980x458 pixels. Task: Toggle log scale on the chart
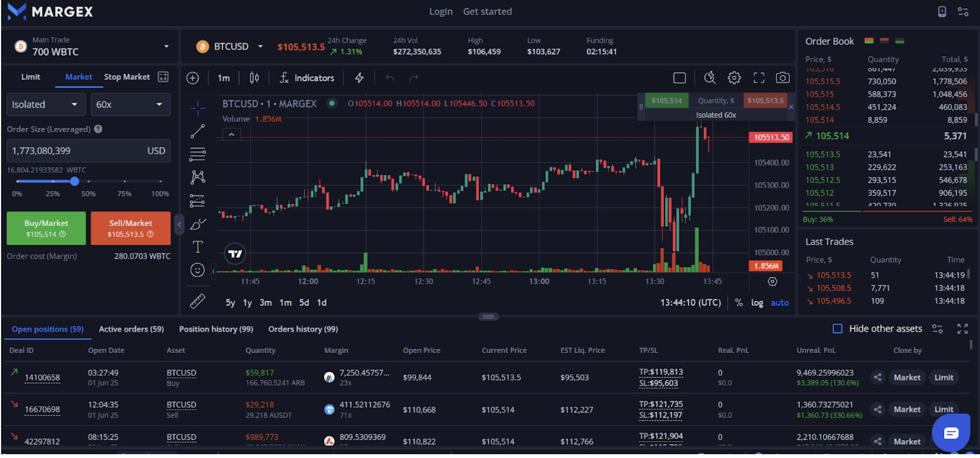pyautogui.click(x=756, y=303)
